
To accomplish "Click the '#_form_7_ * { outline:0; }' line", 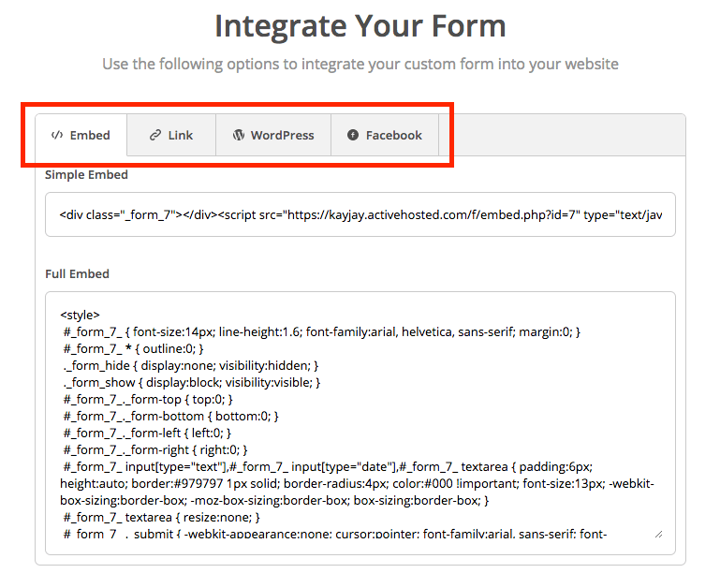I will coord(133,349).
